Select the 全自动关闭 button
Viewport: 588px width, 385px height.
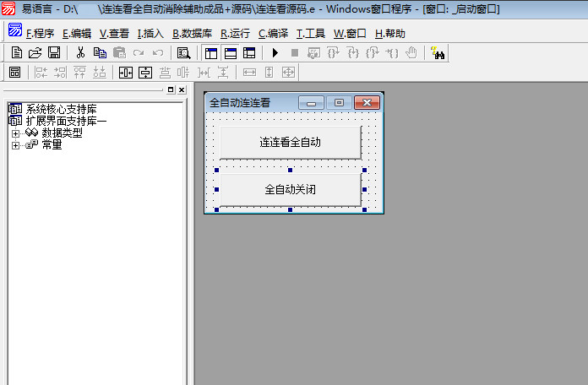coord(290,189)
